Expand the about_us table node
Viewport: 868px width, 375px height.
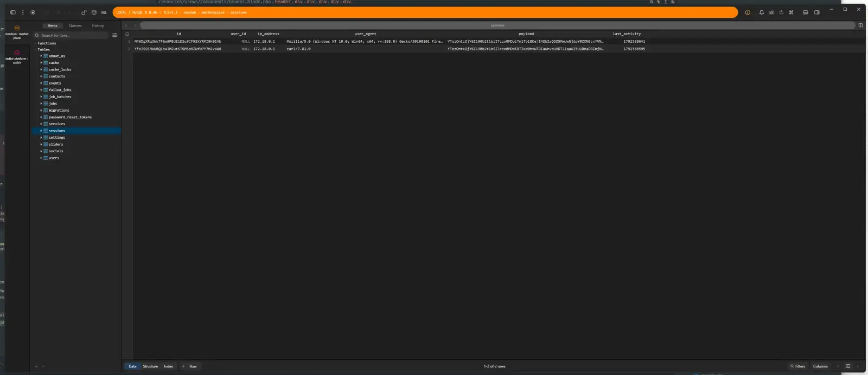coord(41,56)
